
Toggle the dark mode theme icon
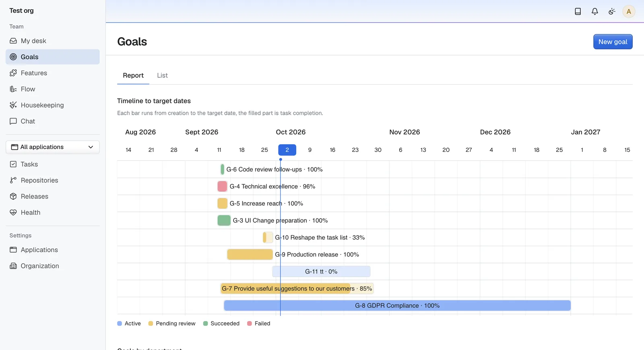(x=612, y=11)
